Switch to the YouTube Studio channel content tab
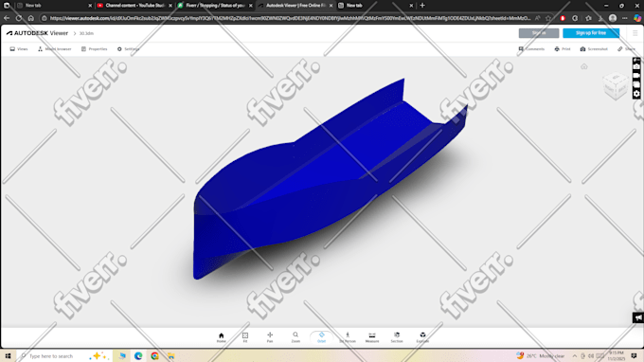This screenshot has height=362, width=644. (134, 6)
